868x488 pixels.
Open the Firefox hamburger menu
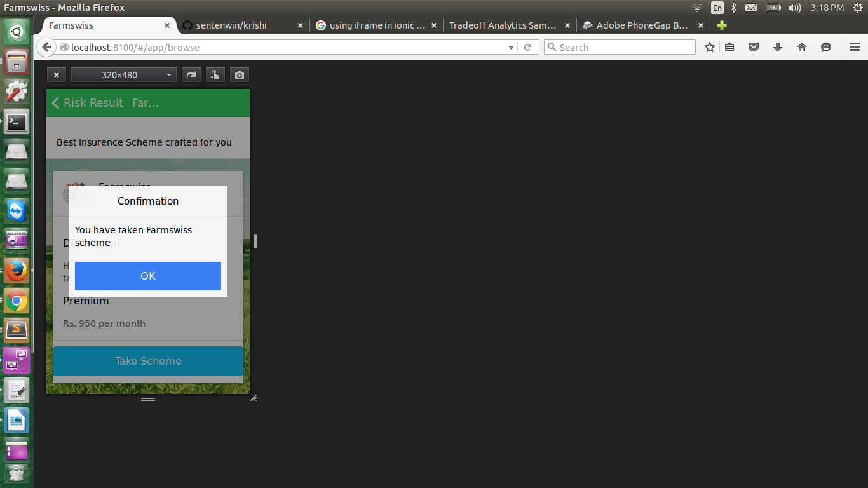click(855, 47)
